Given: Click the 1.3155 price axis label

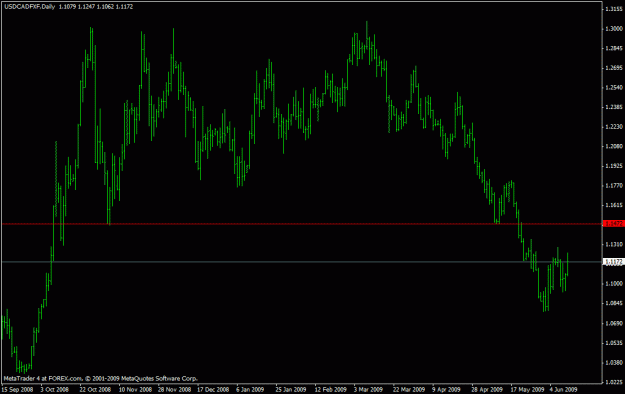Looking at the screenshot, I should (x=615, y=9).
